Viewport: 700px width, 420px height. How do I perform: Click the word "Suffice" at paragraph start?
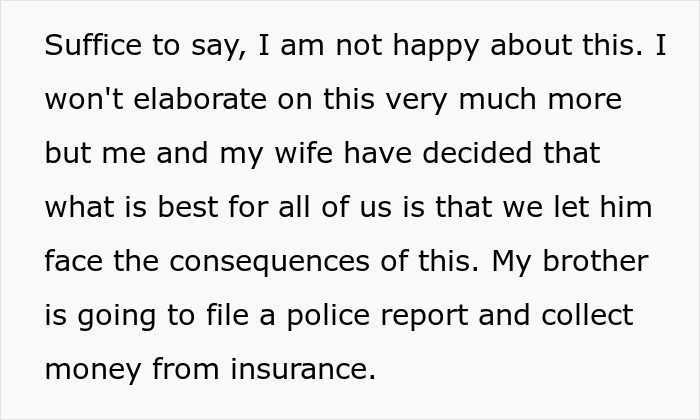[x=90, y=48]
